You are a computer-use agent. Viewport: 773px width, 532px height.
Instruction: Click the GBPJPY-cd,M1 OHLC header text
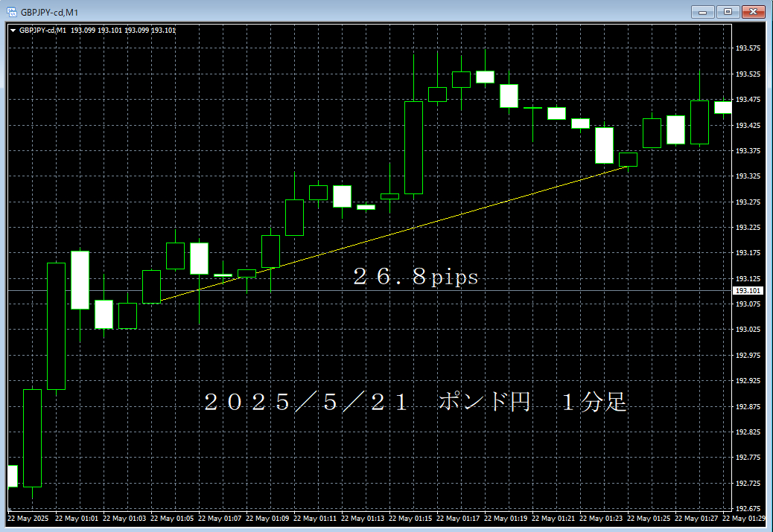pos(97,31)
